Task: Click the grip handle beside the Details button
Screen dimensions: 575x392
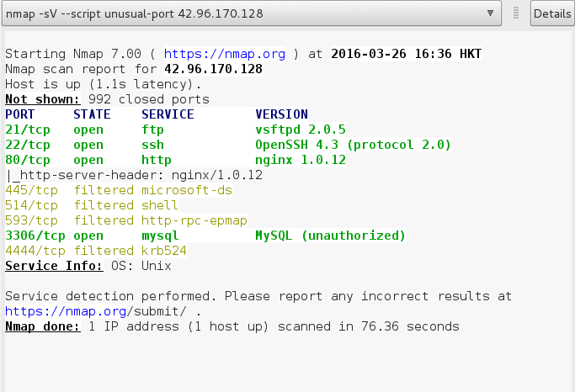Action: (x=516, y=13)
